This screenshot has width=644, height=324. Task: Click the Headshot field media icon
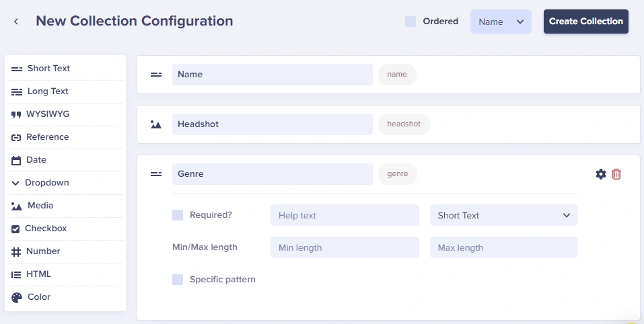pyautogui.click(x=156, y=124)
